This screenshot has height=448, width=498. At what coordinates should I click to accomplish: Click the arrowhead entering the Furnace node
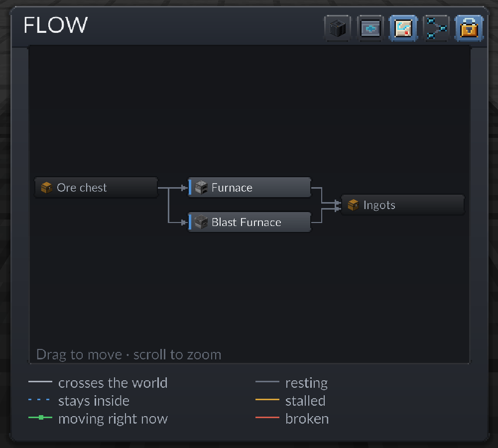click(184, 188)
